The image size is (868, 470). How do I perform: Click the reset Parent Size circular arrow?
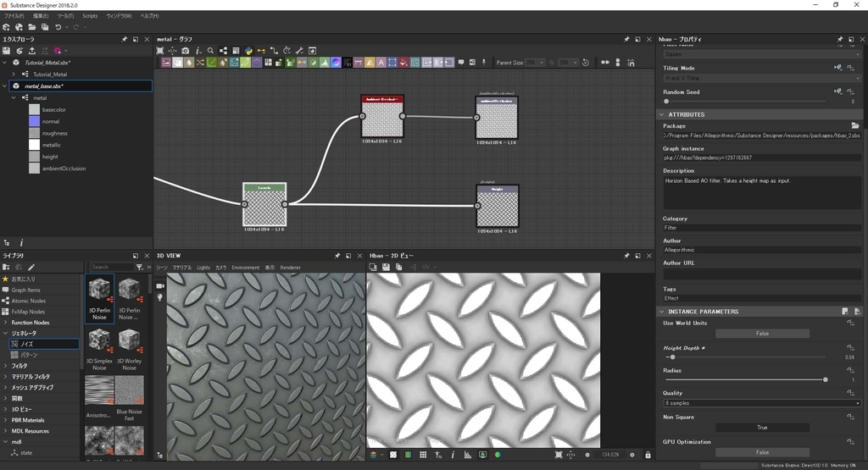(x=586, y=63)
